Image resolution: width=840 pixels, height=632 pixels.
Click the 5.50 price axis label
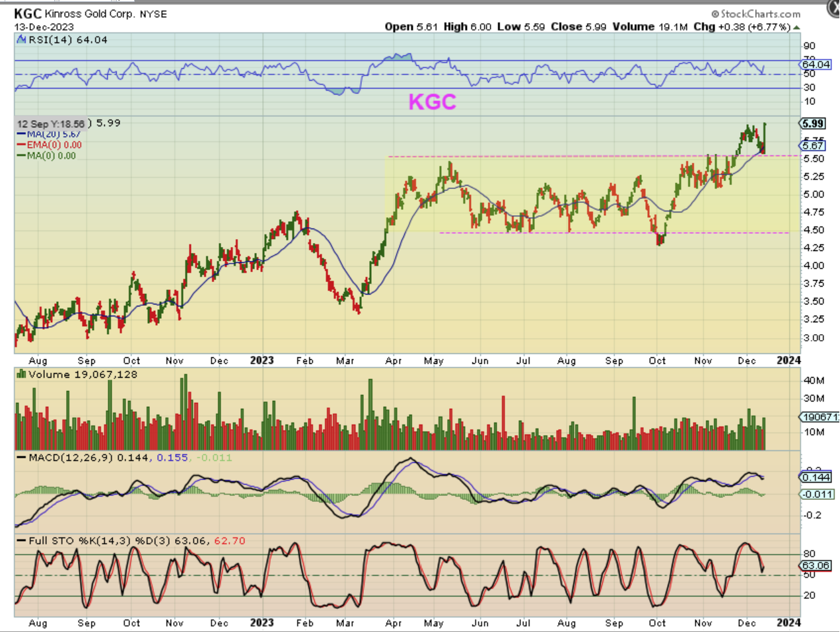814,159
